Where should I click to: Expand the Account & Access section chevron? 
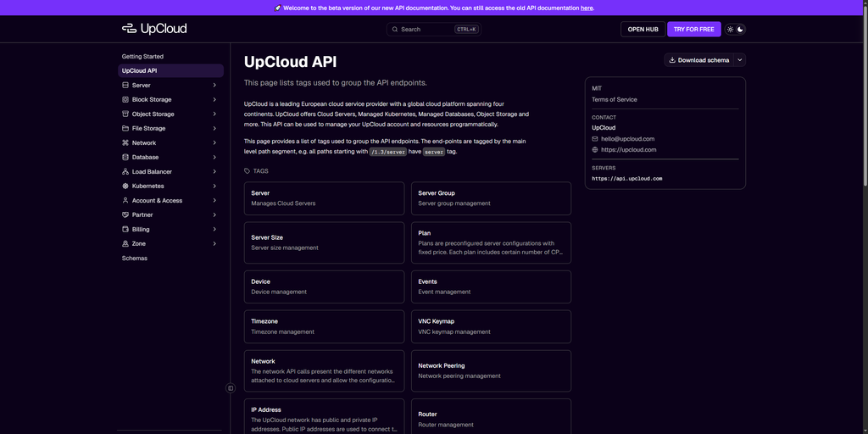coord(214,200)
